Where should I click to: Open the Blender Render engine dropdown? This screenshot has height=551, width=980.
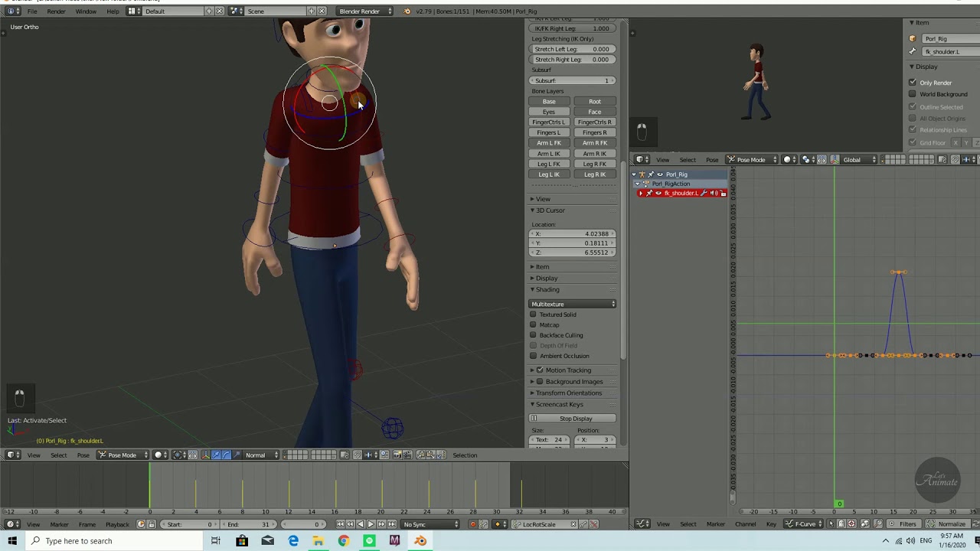coord(365,11)
